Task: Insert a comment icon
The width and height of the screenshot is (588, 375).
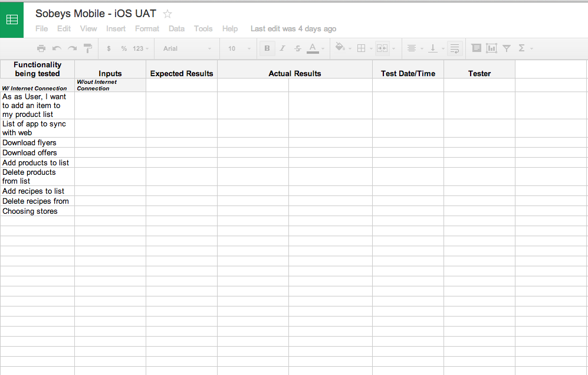Action: pos(477,48)
